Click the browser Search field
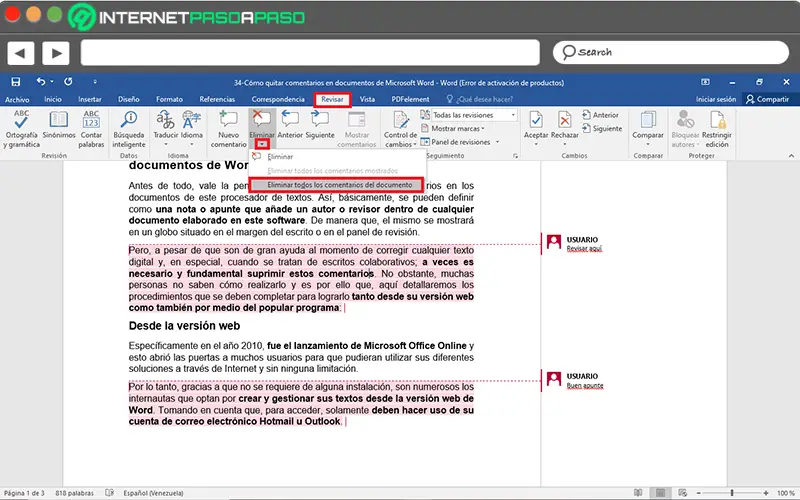800x500 pixels. click(x=671, y=52)
